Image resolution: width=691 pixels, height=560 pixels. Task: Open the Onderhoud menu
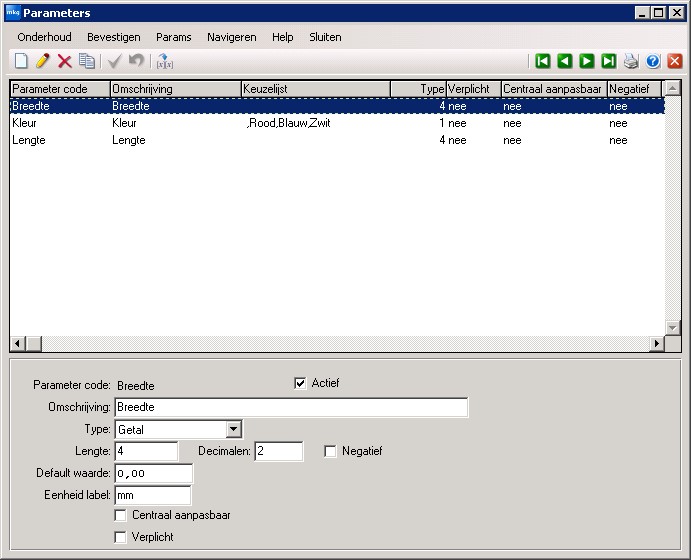tap(45, 37)
